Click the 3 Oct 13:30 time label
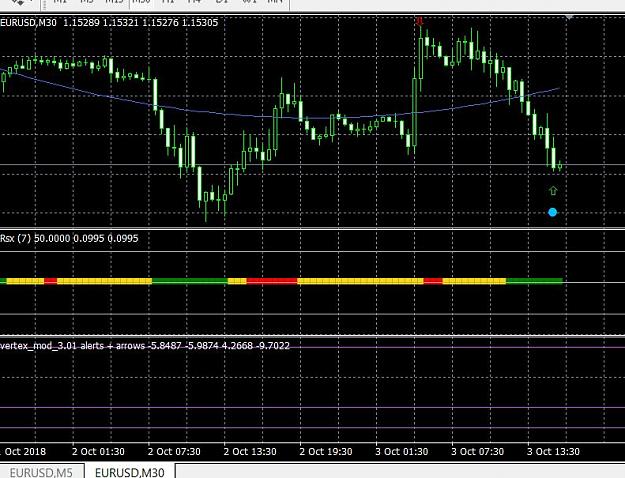Image resolution: width=625 pixels, height=478 pixels. click(x=553, y=452)
